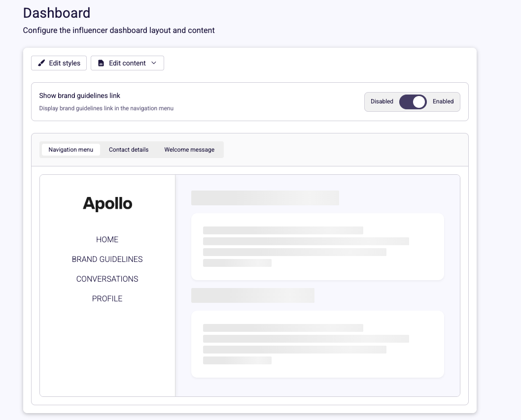Open the Welcome message tab

(189, 150)
